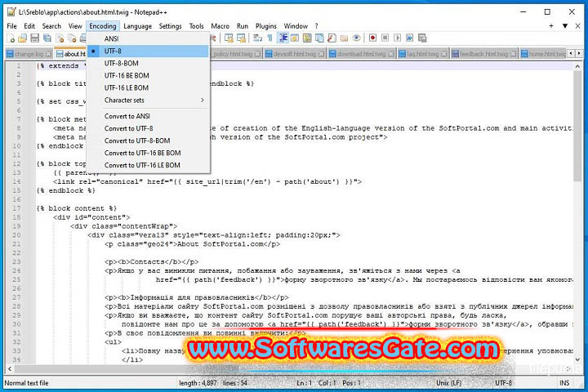Toggle the Indent guide toolbar icon
588x392 pixels.
click(283, 38)
